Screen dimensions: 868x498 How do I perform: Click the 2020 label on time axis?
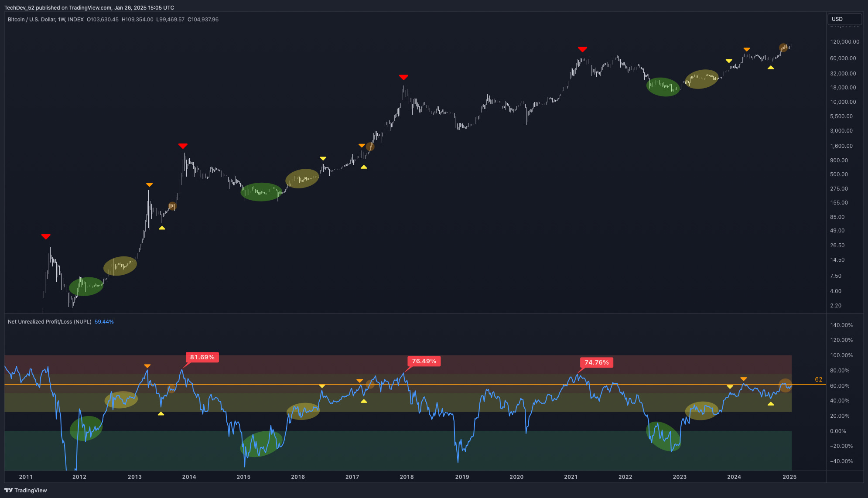coord(516,477)
